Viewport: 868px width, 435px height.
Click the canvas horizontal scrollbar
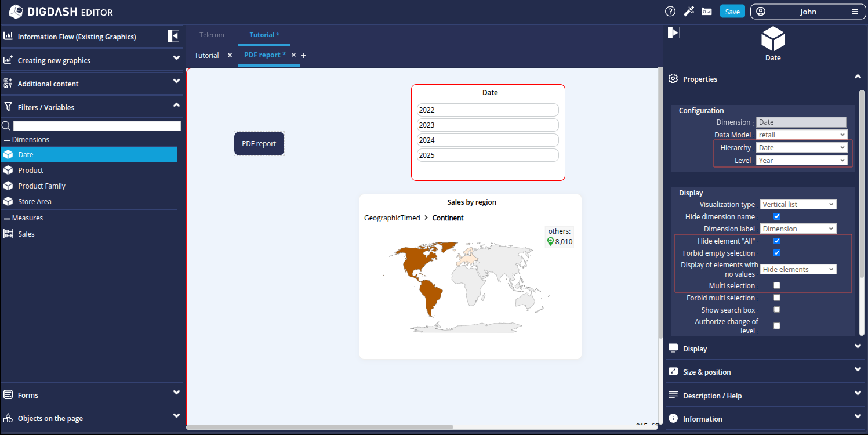pos(319,427)
